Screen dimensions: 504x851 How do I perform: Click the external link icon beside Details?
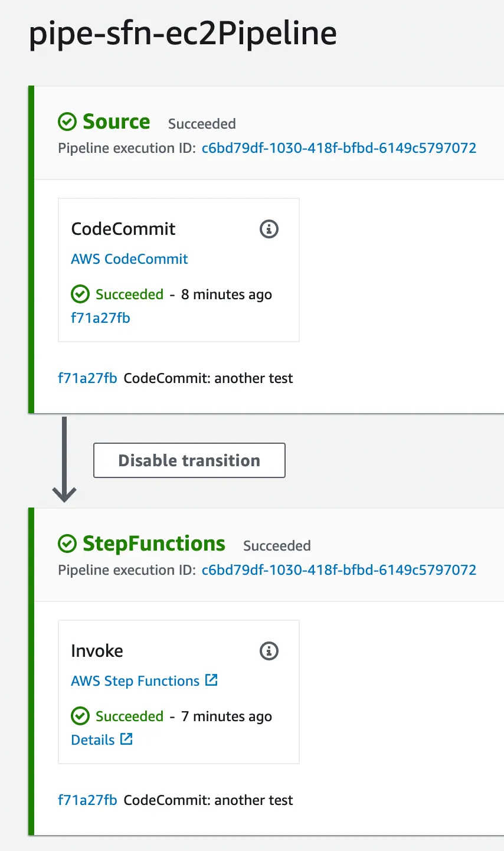pyautogui.click(x=127, y=739)
